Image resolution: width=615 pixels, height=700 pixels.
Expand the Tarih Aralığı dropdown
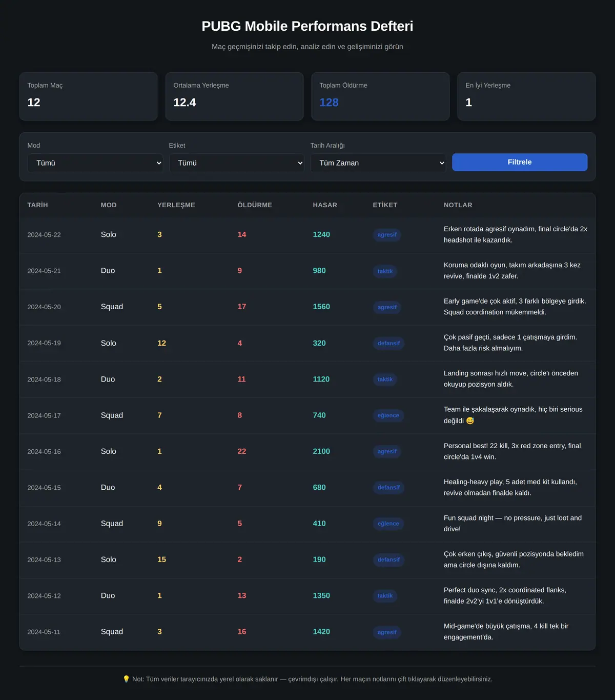point(378,163)
